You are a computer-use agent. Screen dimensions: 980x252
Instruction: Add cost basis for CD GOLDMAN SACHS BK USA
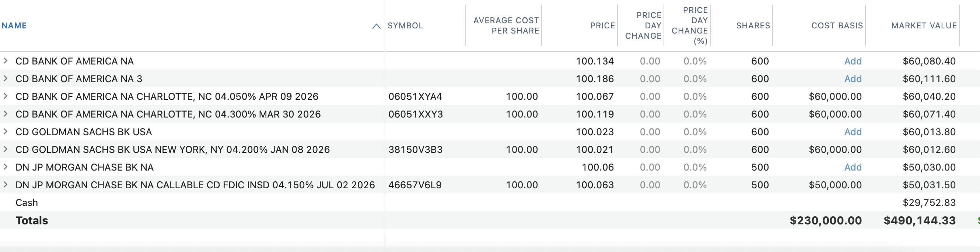coord(853,132)
